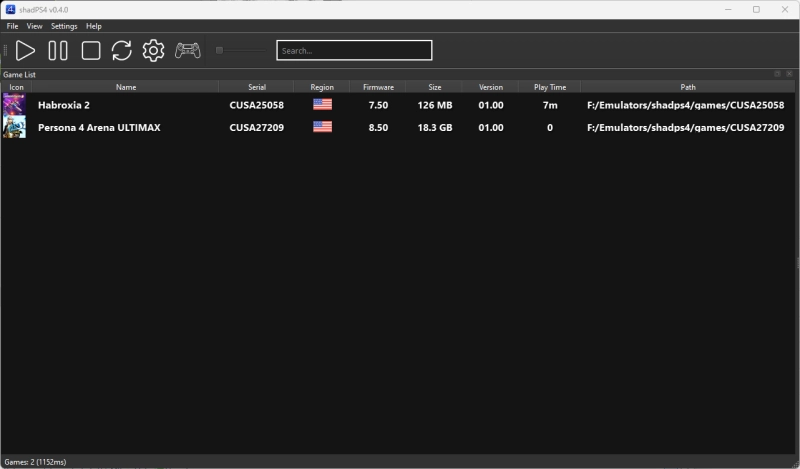Sort by the Path column header
The image size is (800, 469).
pos(688,87)
